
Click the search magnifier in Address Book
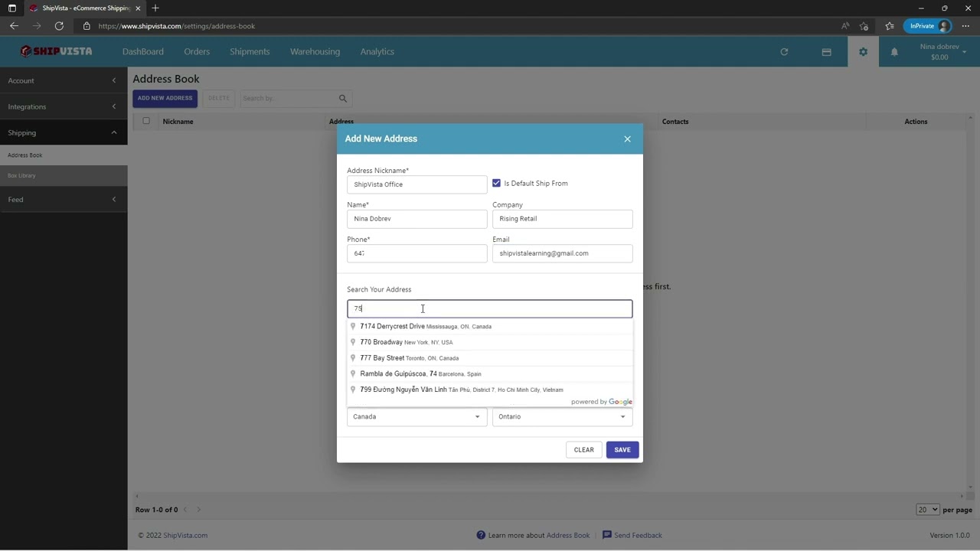[x=343, y=98]
